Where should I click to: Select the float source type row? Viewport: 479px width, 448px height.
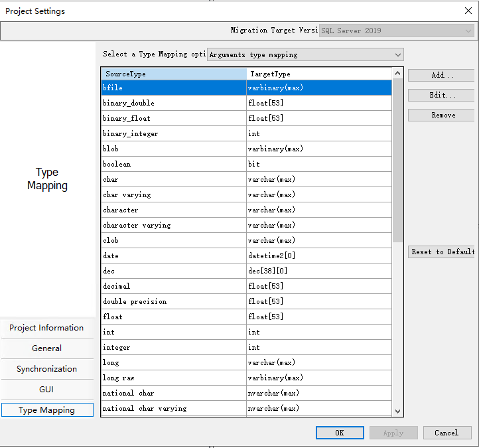246,317
